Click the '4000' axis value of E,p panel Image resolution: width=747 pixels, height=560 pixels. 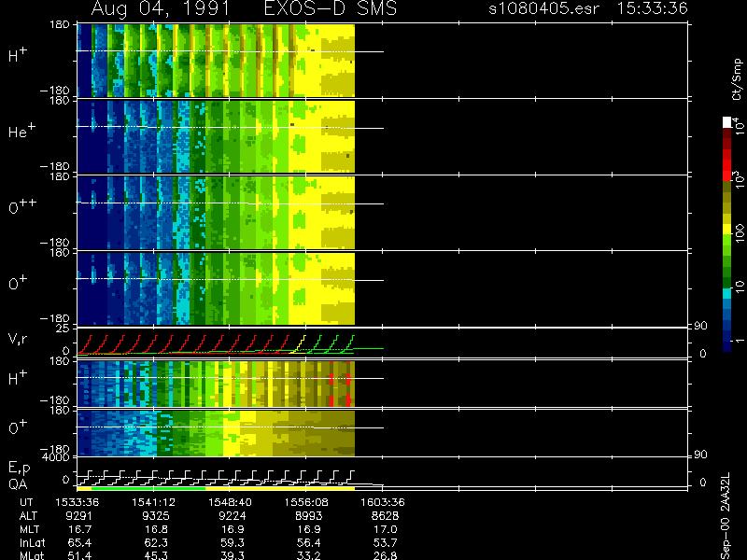[x=58, y=457]
